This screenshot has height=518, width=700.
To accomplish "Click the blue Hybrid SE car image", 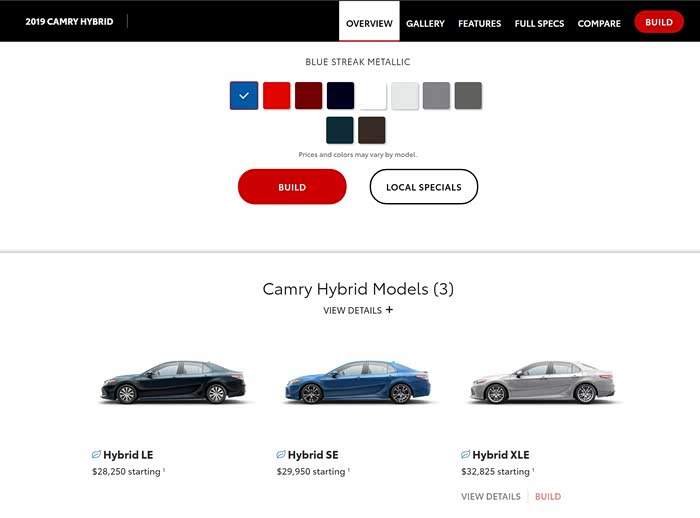I will click(x=358, y=382).
